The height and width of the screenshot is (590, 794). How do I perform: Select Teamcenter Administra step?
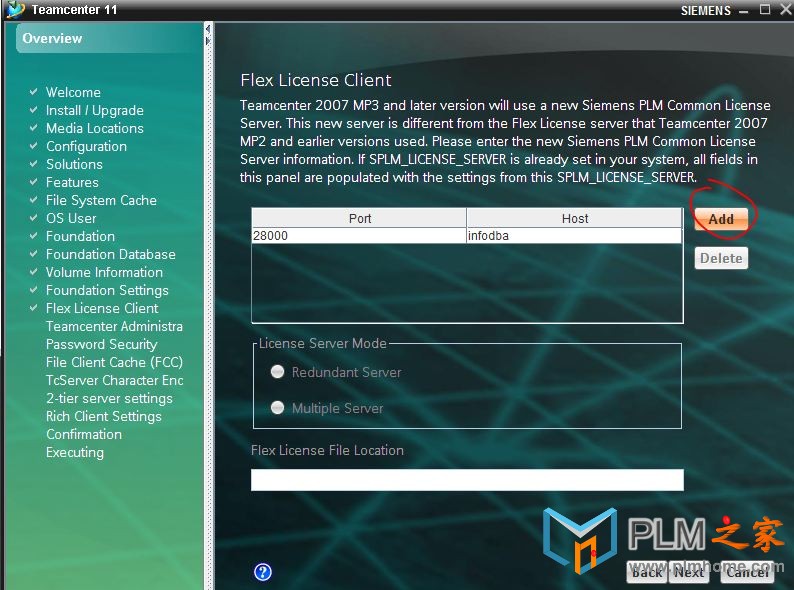point(114,326)
